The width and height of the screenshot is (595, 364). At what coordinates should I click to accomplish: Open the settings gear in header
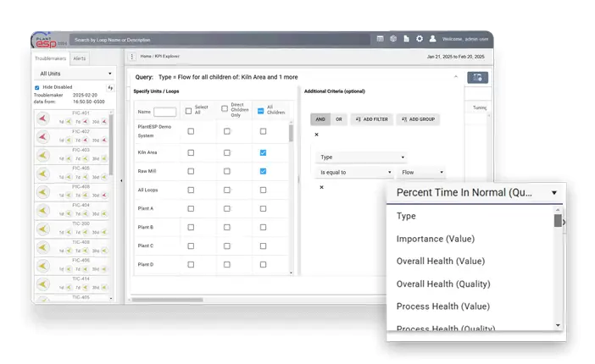tap(420, 38)
